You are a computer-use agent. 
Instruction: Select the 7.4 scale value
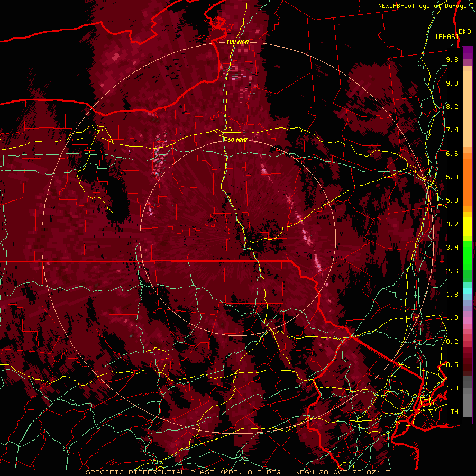pos(452,130)
